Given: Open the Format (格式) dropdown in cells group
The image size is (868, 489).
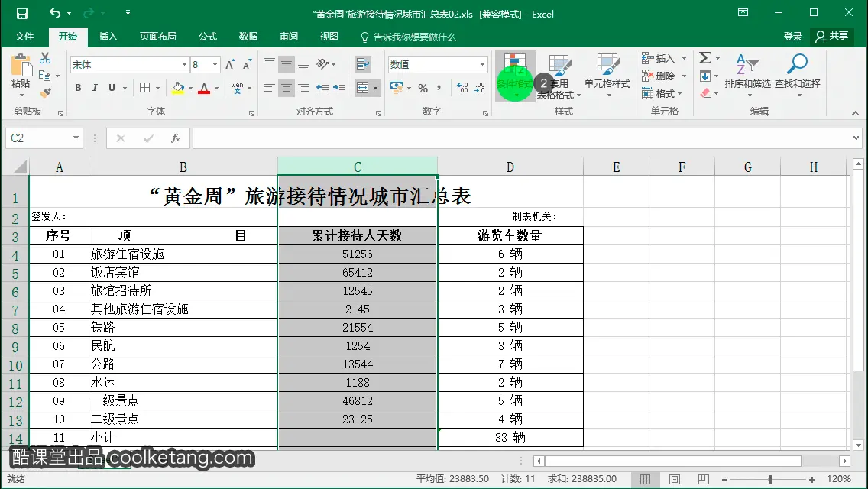Looking at the screenshot, I should 662,93.
